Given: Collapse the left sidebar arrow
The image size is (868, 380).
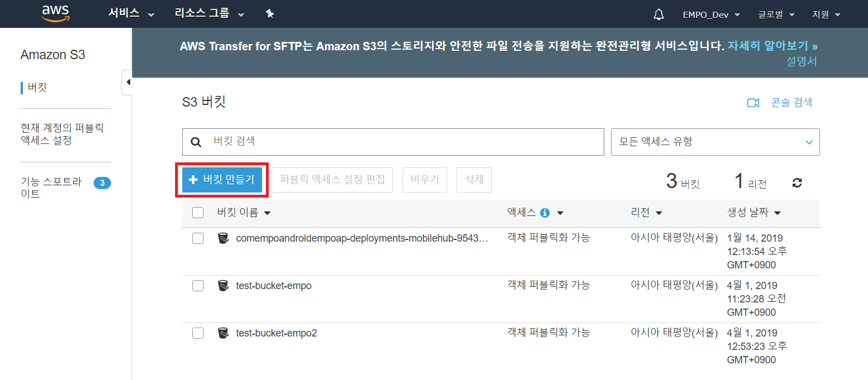Looking at the screenshot, I should [x=128, y=83].
